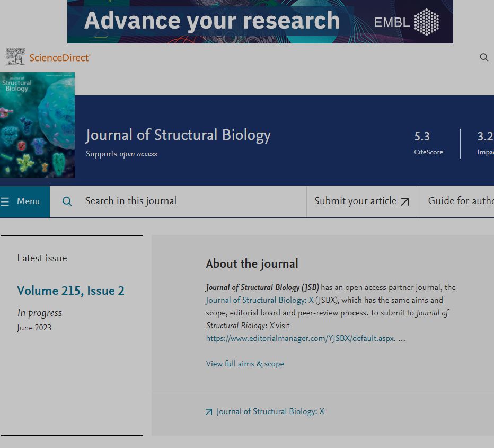Click the external arrow icon beside JSB: X

(209, 412)
